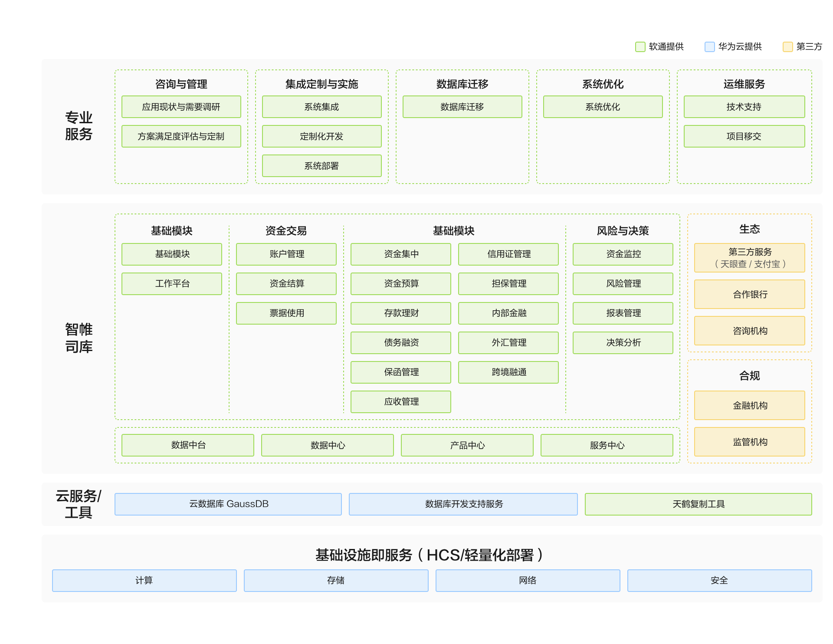Click the blue 华为云提供 legend swatch
Screen dimensions: 833x644
pos(709,47)
